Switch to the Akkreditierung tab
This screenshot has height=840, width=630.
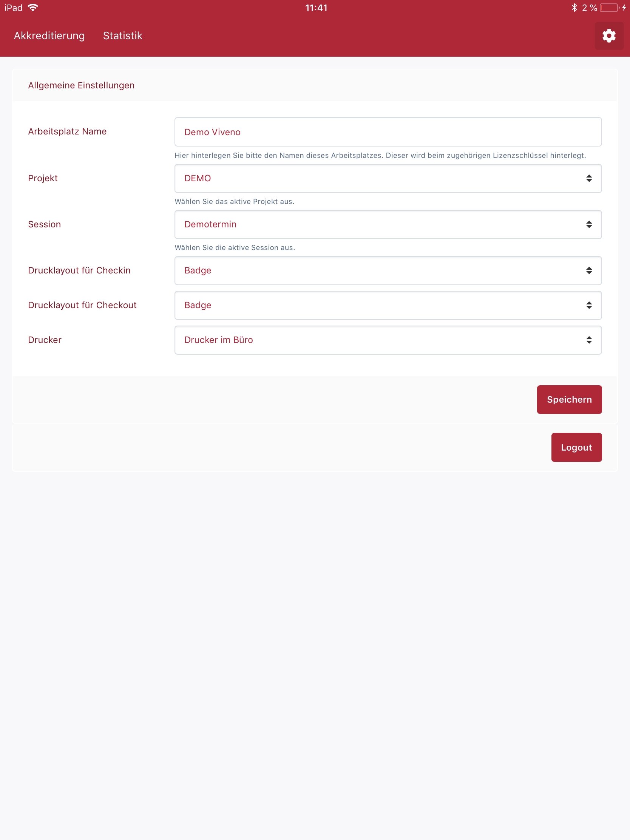pyautogui.click(x=49, y=36)
